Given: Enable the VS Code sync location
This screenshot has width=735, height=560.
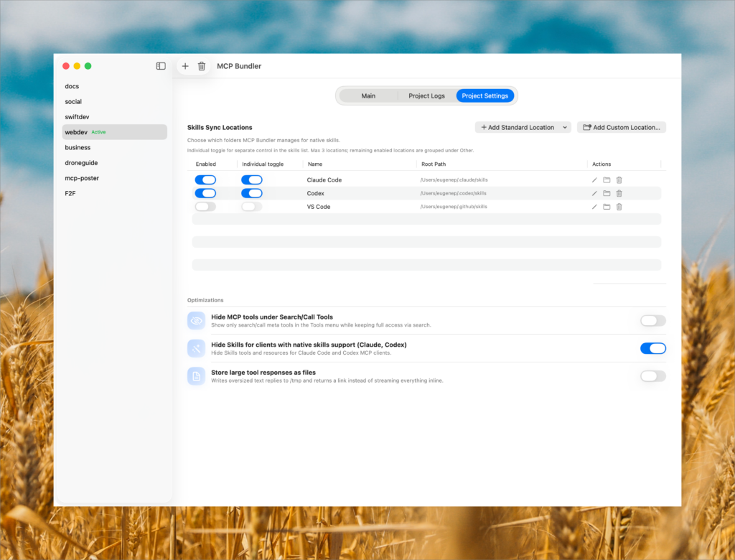Looking at the screenshot, I should 205,207.
